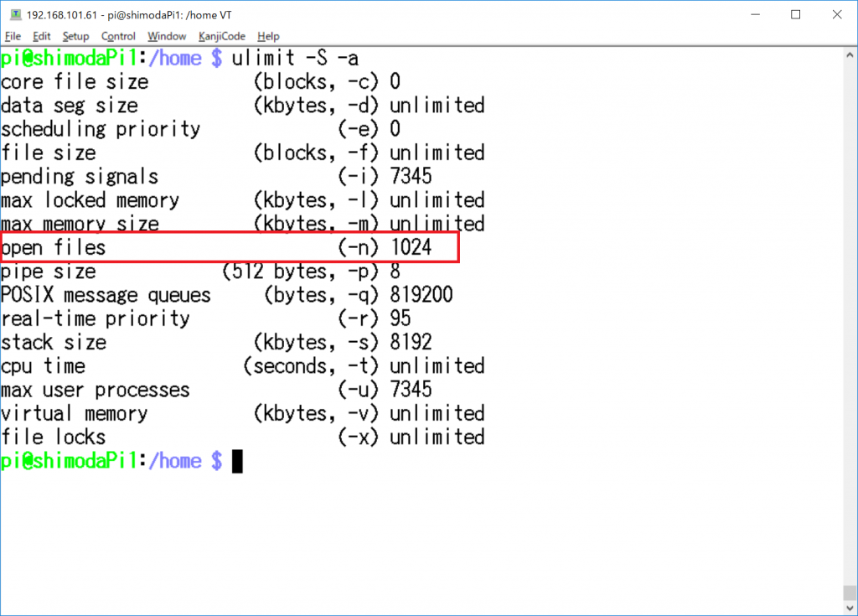
Task: Click the 7345 pending signals value
Action: (411, 176)
